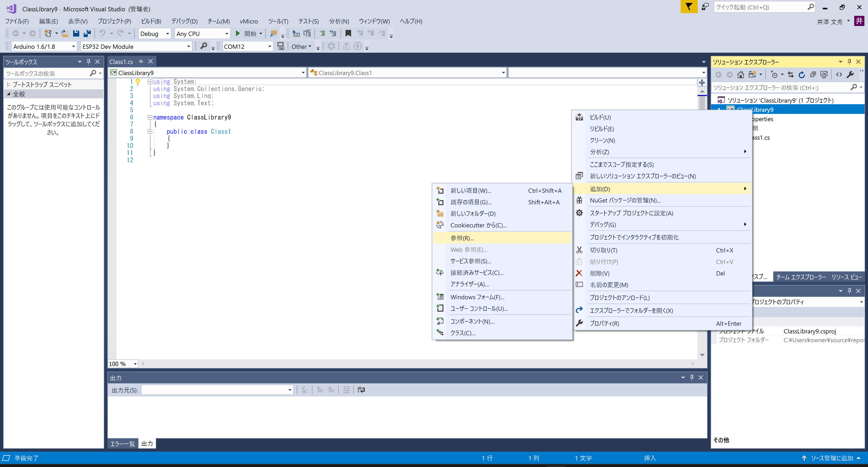868x467 pixels.
Task: Click the bookmark icon in toolbar
Action: click(x=348, y=33)
